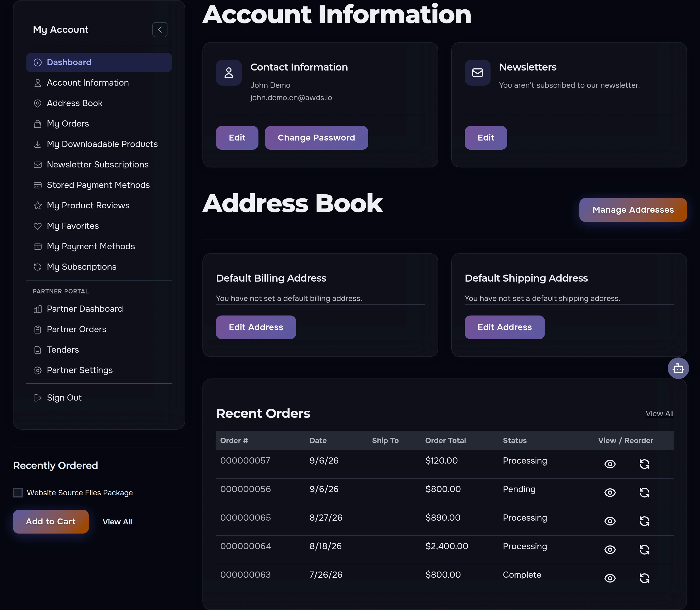Viewport: 700px width, 610px height.
Task: Click order number 000000064
Action: pyautogui.click(x=246, y=546)
